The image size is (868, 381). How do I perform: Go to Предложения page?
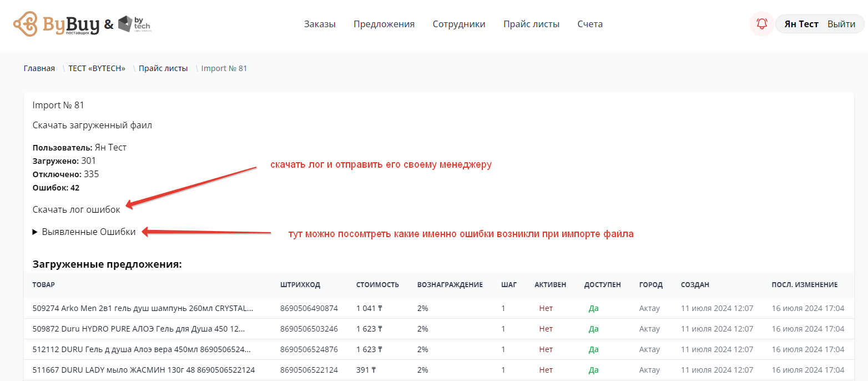pyautogui.click(x=384, y=24)
